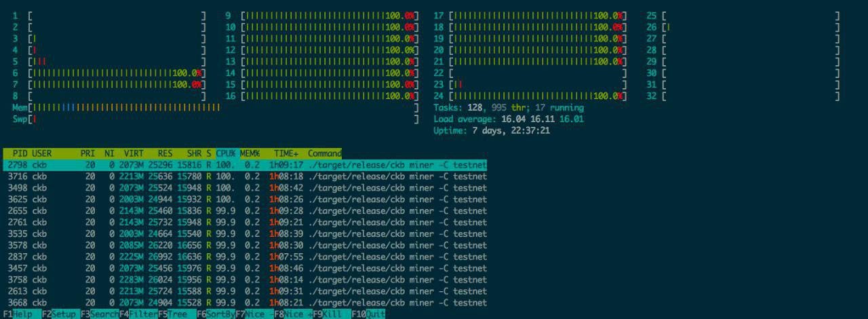Click the Swp swap meter bar

tap(216, 119)
